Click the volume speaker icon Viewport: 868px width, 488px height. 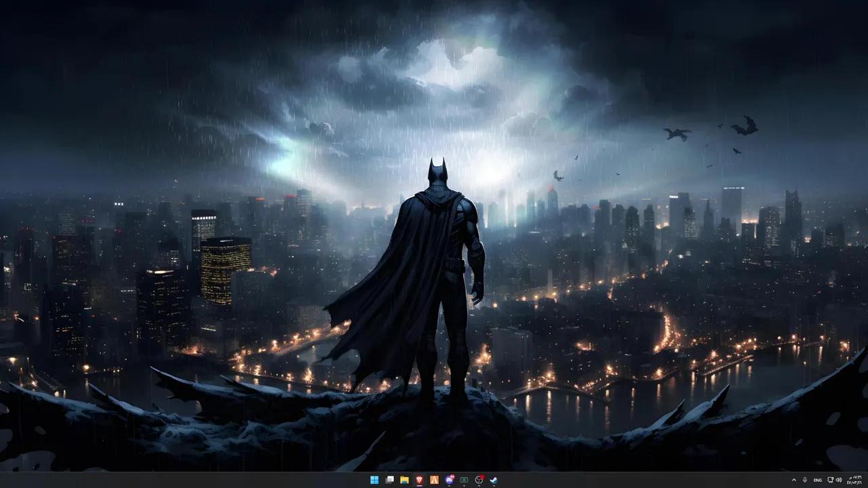tap(839, 480)
